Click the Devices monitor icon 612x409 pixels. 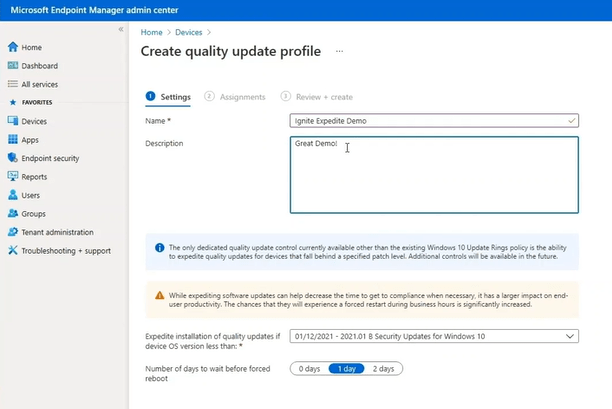click(13, 121)
